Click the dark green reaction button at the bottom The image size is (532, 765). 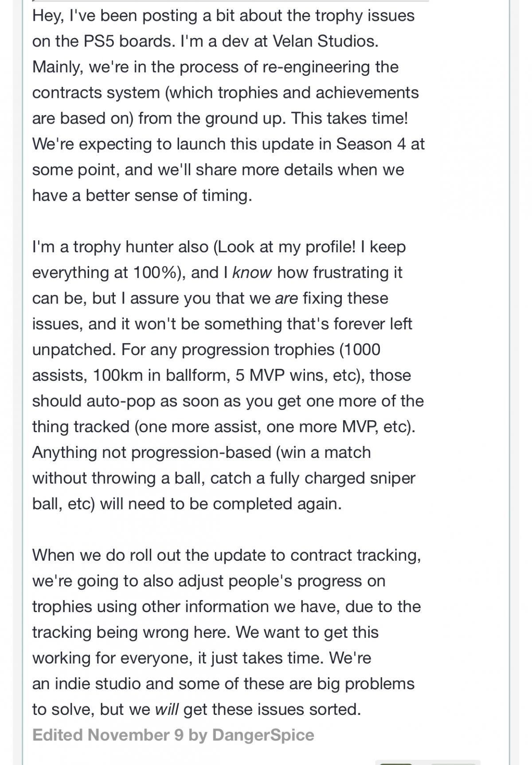pos(395,764)
